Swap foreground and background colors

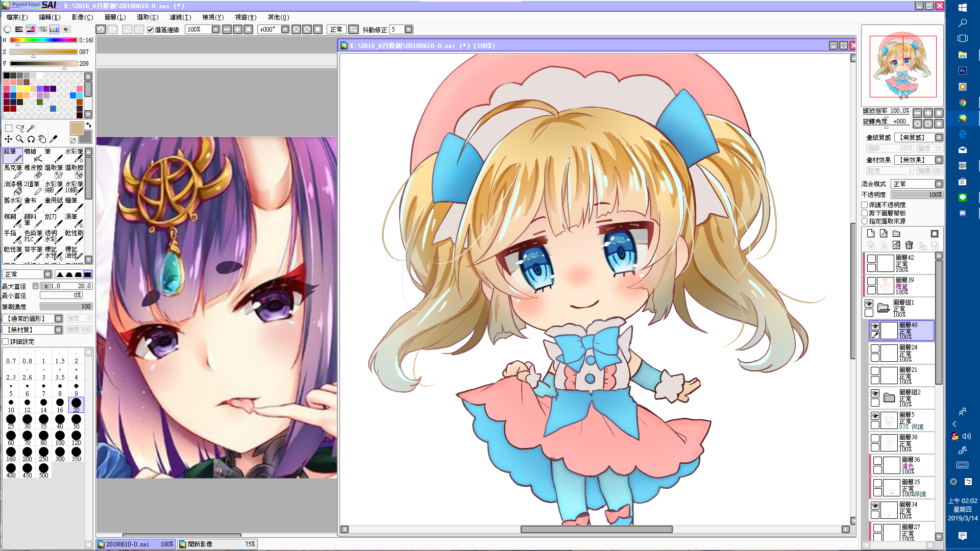[x=88, y=125]
